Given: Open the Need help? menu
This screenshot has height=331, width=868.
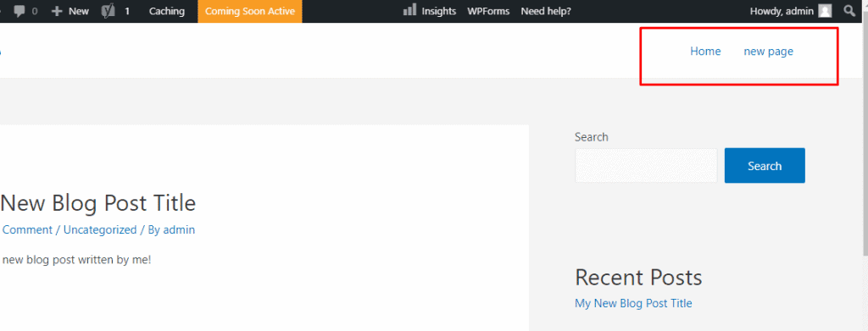Looking at the screenshot, I should [546, 11].
